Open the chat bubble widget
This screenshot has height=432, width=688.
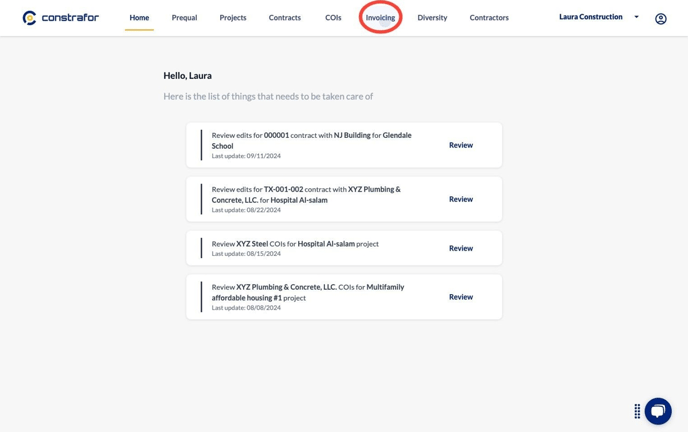coord(658,411)
